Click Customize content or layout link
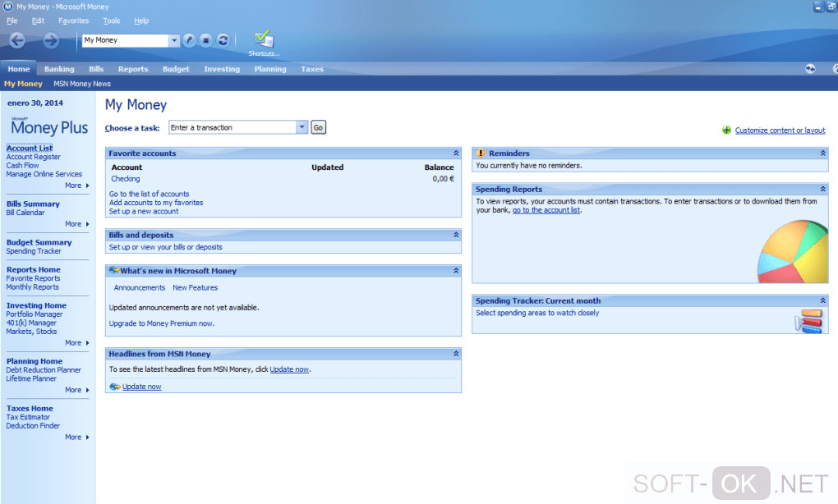The image size is (838, 504). (x=780, y=131)
